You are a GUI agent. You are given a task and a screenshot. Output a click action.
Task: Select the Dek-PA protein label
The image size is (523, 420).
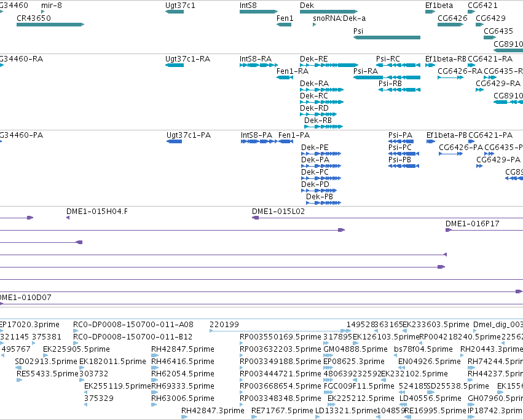click(315, 160)
